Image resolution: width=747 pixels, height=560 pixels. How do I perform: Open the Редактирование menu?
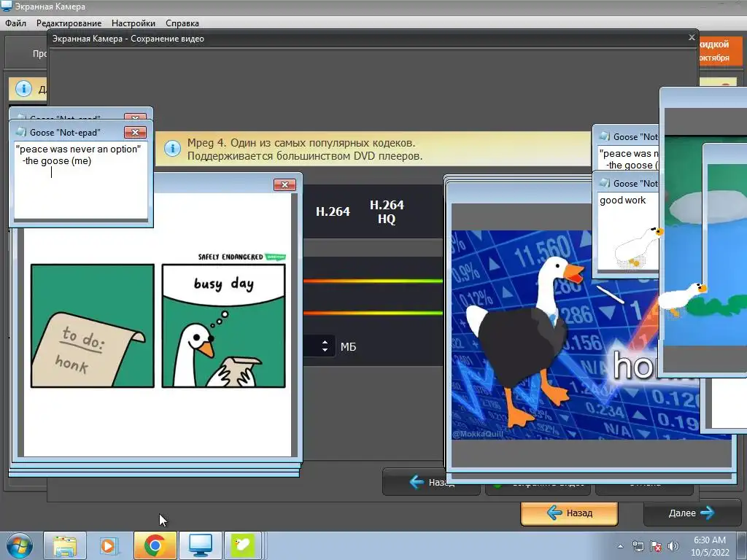point(69,23)
